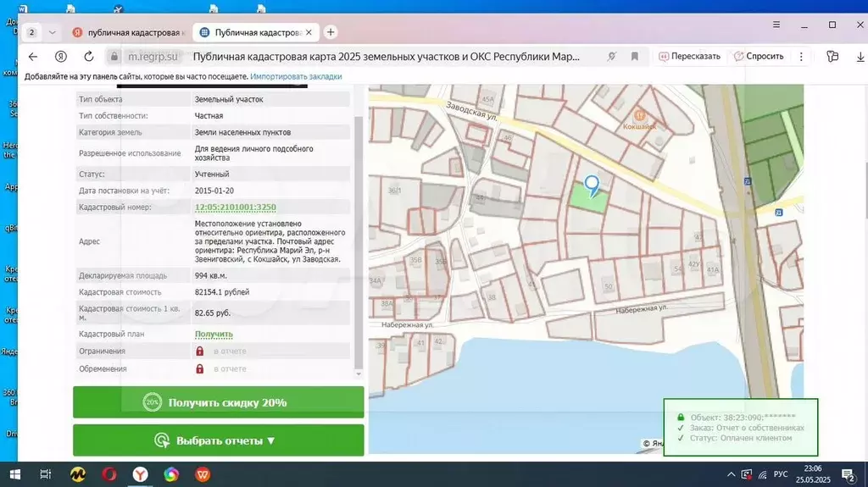Click the scrollbar down arrow of the info panel
868x487 pixels.
point(359,374)
